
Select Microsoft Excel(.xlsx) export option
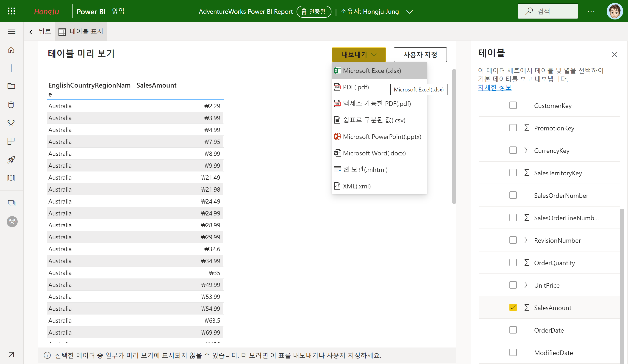click(372, 71)
